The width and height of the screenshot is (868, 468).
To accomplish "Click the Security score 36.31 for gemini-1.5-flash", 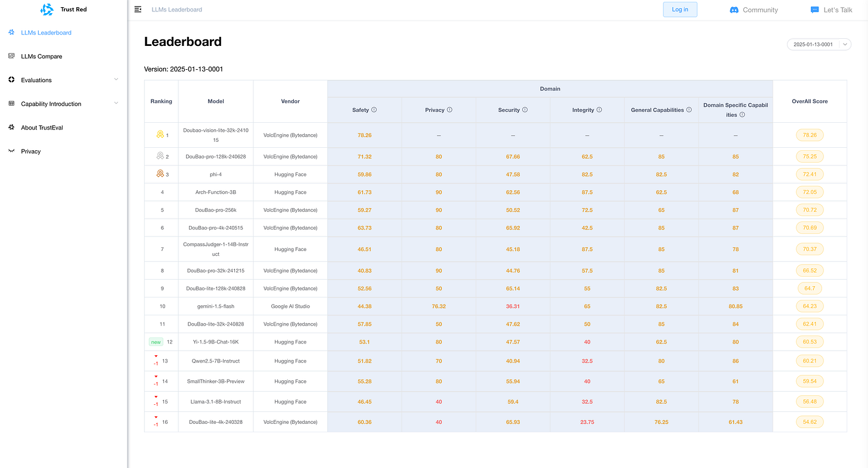I will [513, 306].
